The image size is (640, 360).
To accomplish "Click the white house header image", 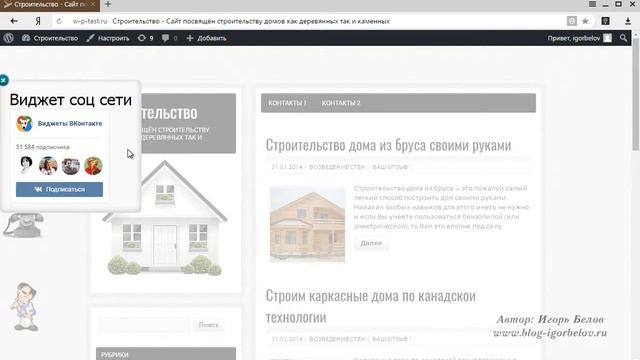I will pyautogui.click(x=165, y=218).
